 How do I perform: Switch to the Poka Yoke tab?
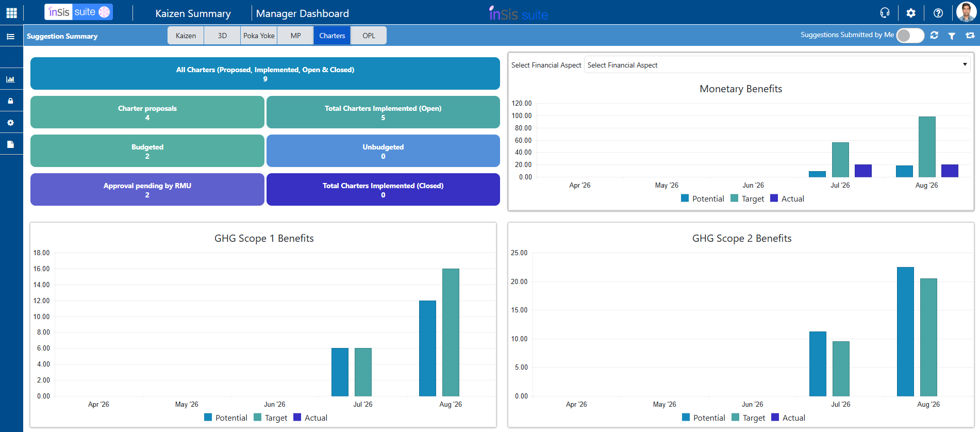pyautogui.click(x=259, y=36)
